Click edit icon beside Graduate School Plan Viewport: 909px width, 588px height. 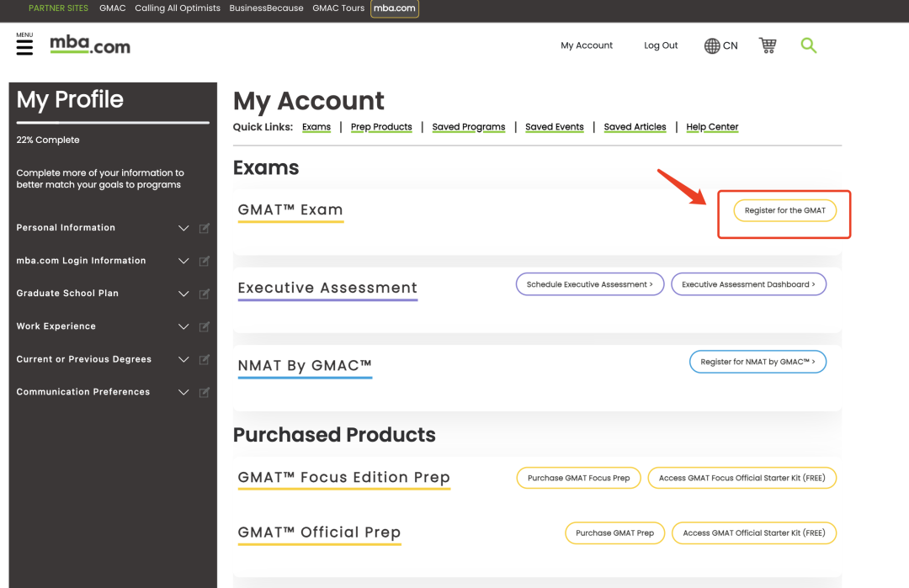point(205,294)
